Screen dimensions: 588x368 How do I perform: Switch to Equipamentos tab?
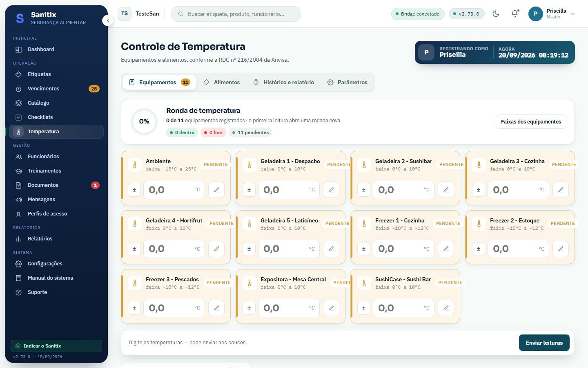coord(159,82)
